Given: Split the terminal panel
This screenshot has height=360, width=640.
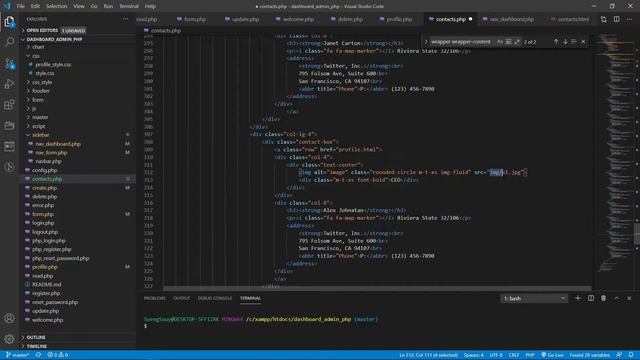Looking at the screenshot, I should [x=591, y=298].
